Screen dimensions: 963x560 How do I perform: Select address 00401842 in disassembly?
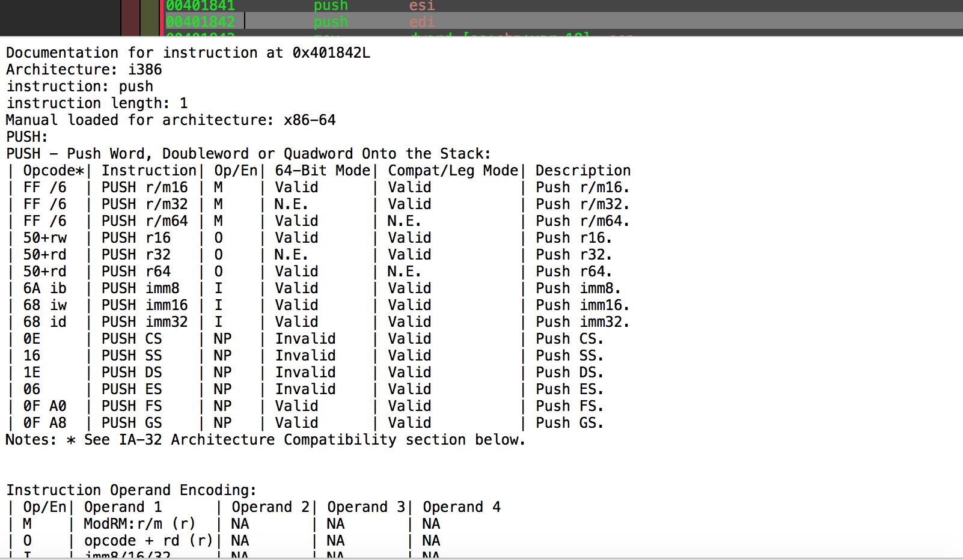(200, 22)
